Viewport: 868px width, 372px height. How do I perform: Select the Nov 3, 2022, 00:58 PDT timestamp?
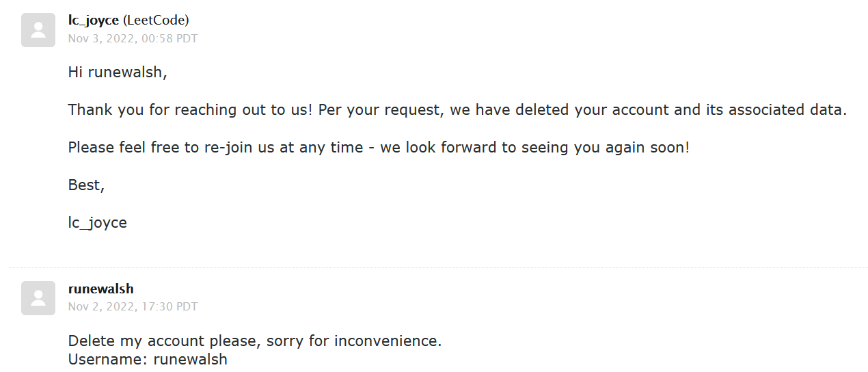pos(133,38)
